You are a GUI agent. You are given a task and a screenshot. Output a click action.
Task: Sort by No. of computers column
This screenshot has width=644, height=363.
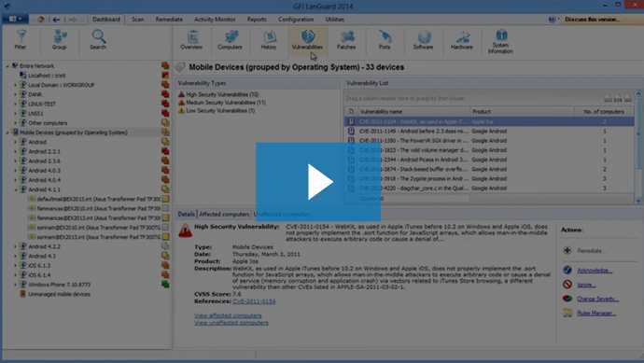tap(604, 112)
